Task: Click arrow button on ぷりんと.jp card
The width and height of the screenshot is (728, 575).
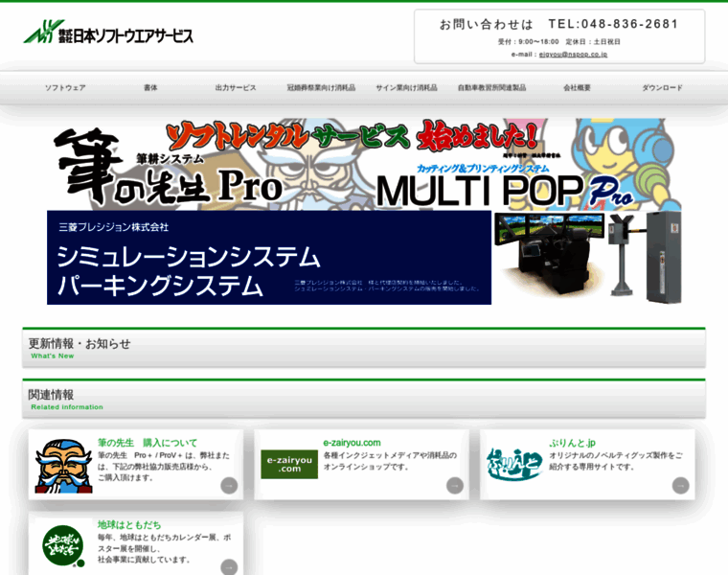Action: 680,485
